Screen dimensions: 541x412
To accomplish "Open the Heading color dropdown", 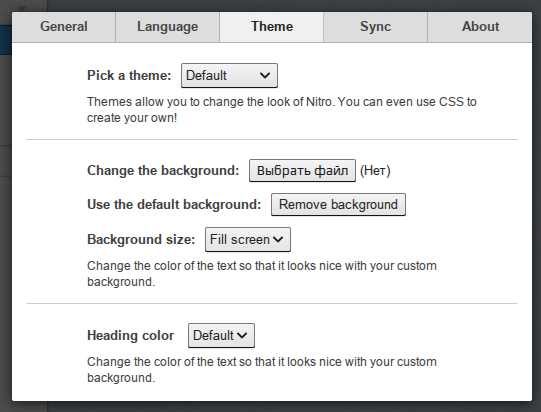I will [221, 335].
